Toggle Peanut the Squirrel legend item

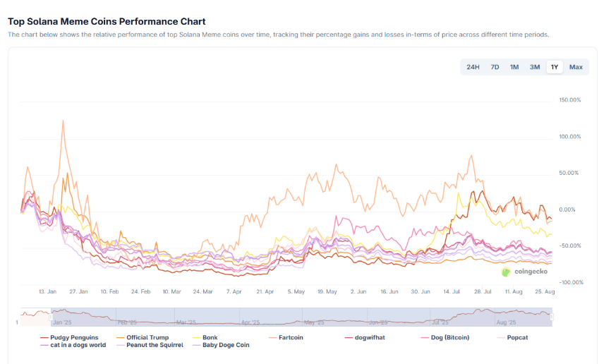[155, 345]
